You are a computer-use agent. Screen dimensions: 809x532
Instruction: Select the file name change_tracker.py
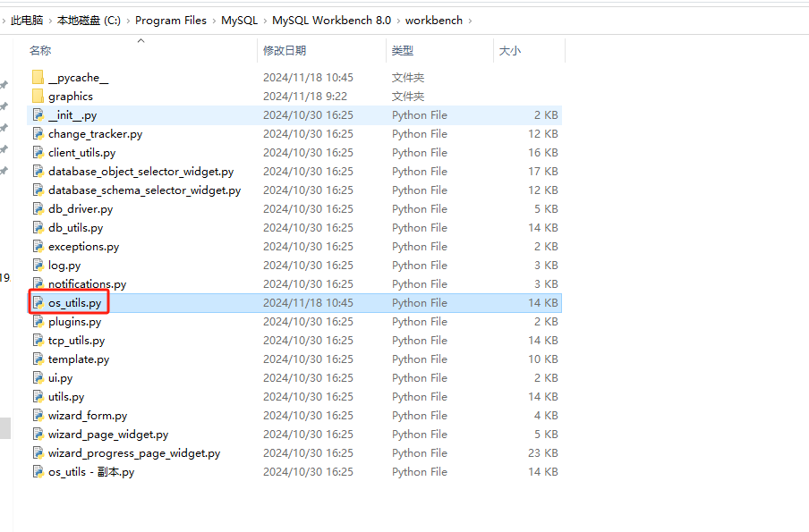tap(96, 134)
